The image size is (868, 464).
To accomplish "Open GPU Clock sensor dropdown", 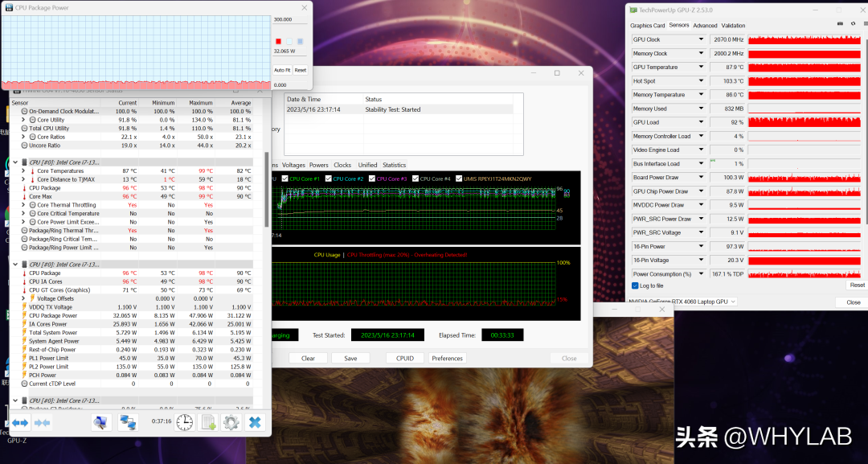I will tap(701, 40).
